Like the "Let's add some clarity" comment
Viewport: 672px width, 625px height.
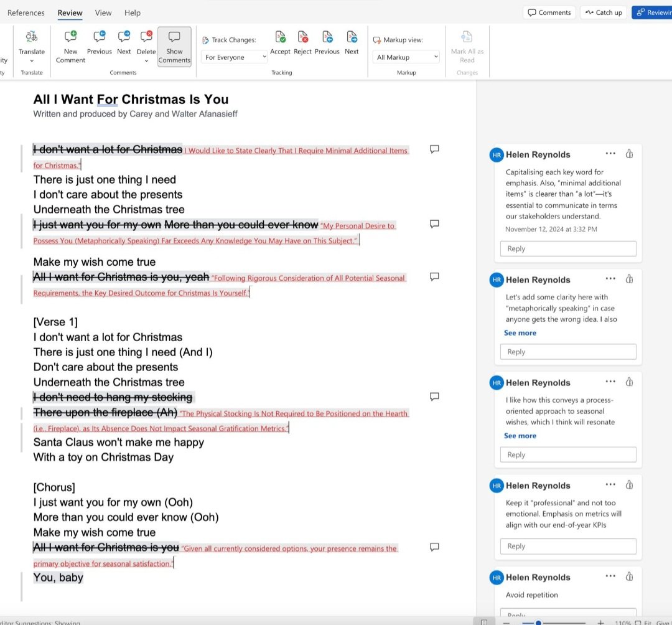point(629,279)
